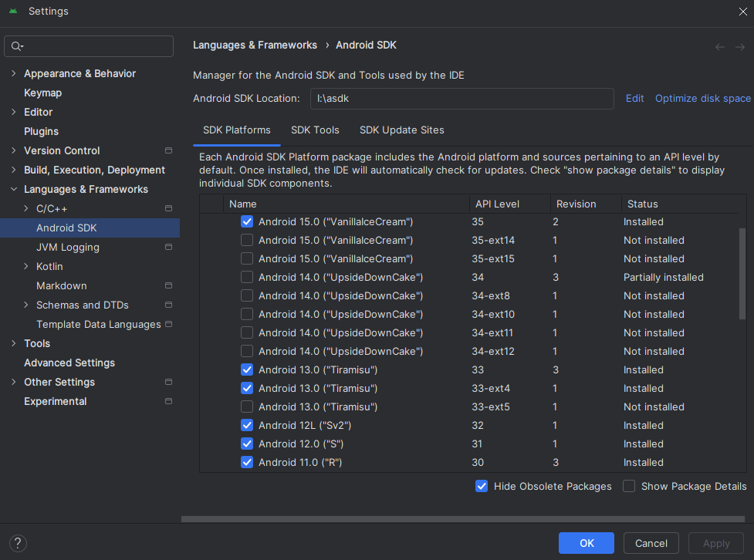Viewport: 754px width, 560px height.
Task: Click Optimize disk space link
Action: click(702, 99)
